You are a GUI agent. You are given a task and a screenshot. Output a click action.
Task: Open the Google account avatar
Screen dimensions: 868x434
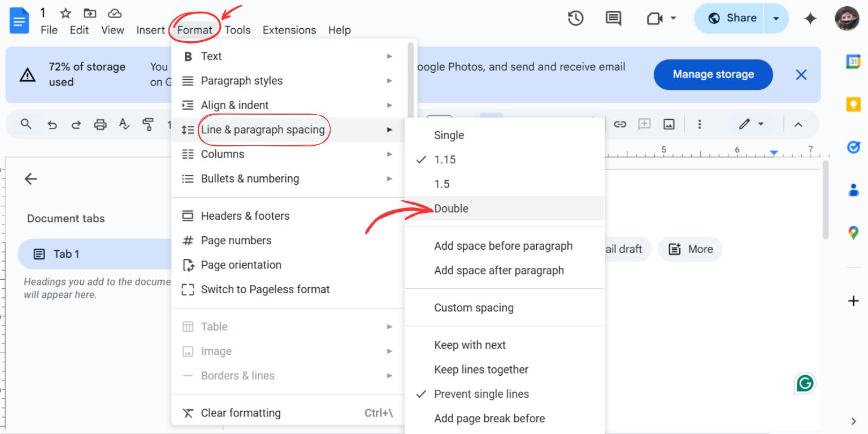(847, 19)
